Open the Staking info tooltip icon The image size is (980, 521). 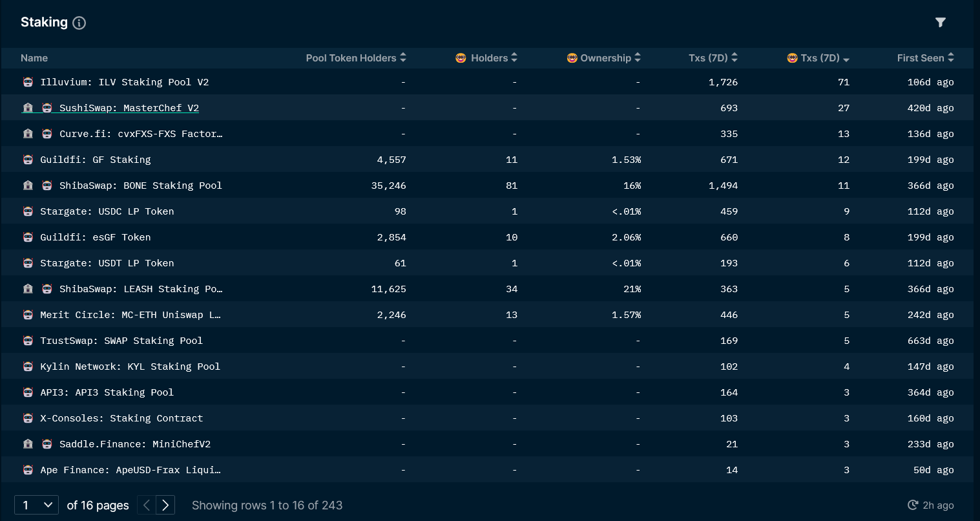(79, 23)
